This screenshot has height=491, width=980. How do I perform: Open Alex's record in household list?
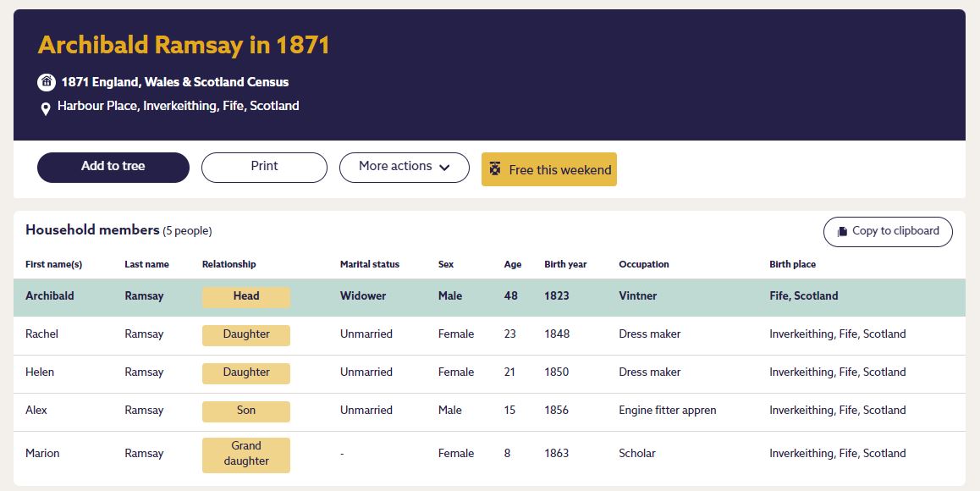pyautogui.click(x=36, y=411)
